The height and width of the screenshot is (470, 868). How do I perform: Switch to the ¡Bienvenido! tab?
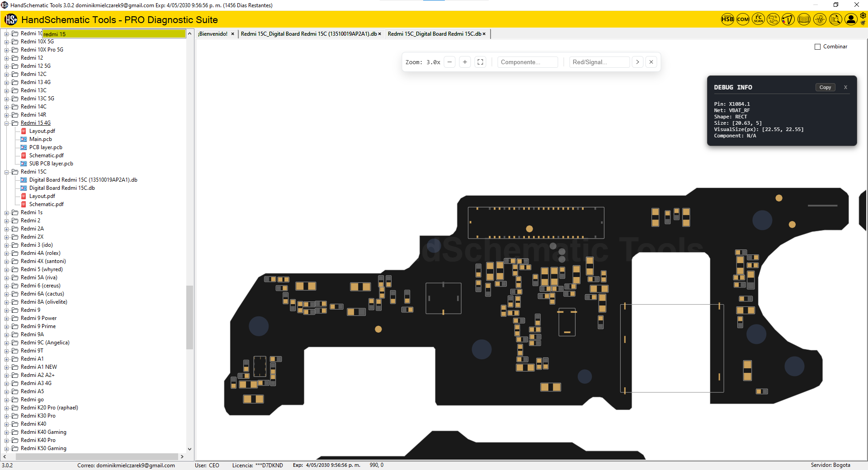click(213, 34)
